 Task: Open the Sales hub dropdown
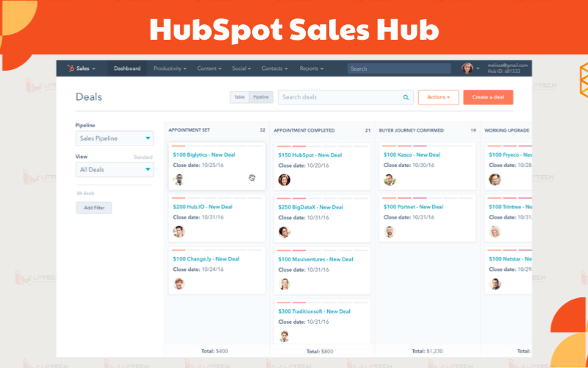pos(86,68)
